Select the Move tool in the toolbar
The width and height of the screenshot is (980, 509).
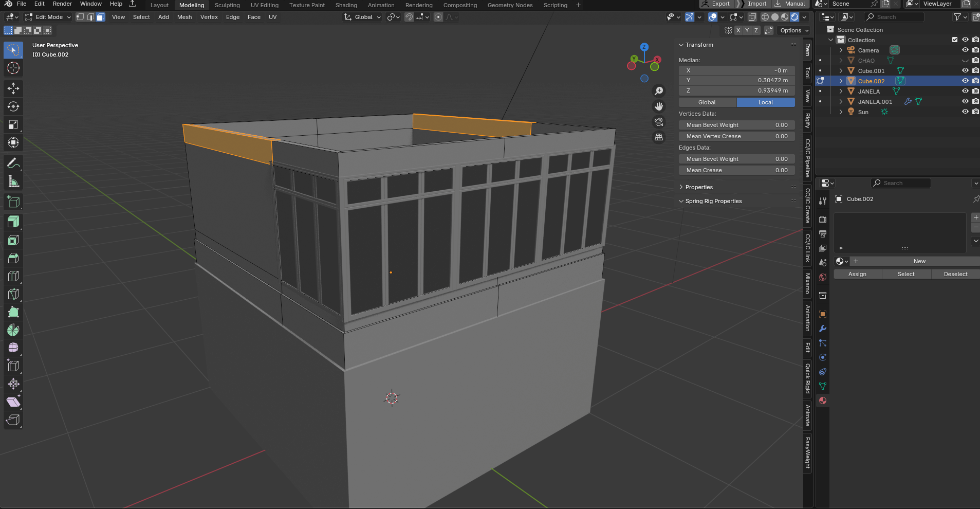[13, 88]
